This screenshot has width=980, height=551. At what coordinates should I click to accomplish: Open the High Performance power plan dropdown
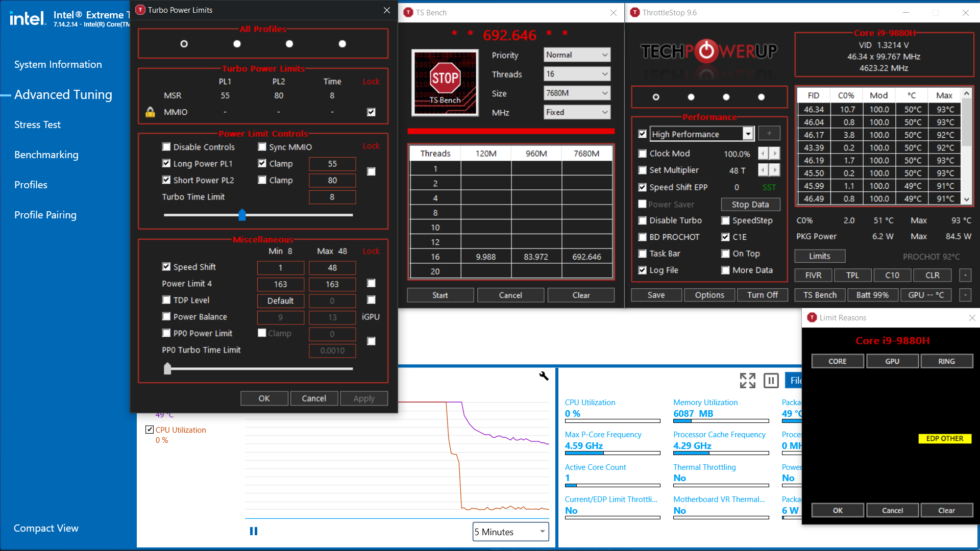click(748, 134)
